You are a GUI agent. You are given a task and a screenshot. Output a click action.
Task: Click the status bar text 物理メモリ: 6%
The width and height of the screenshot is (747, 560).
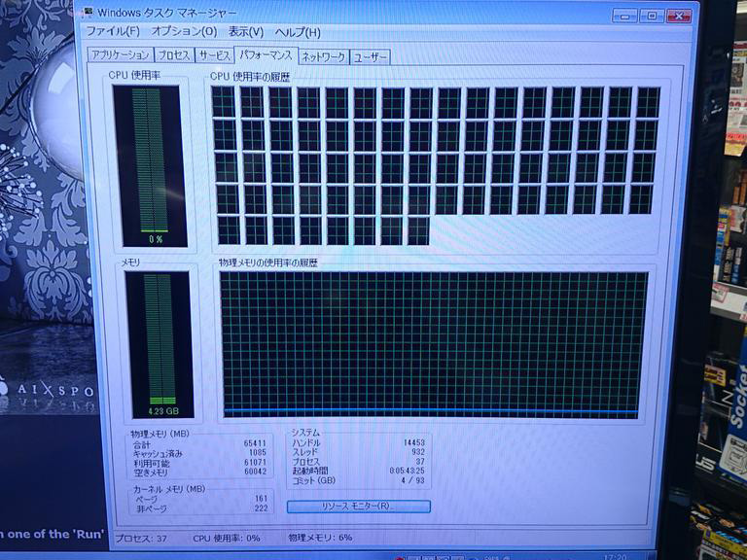pyautogui.click(x=320, y=538)
